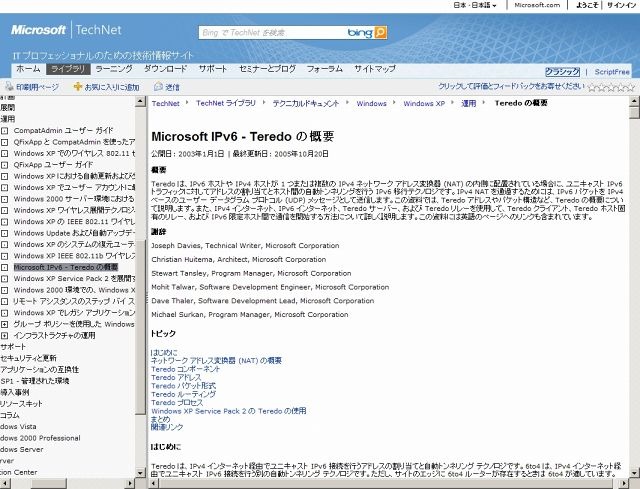Click TechNet breadcrumb link

click(x=165, y=103)
